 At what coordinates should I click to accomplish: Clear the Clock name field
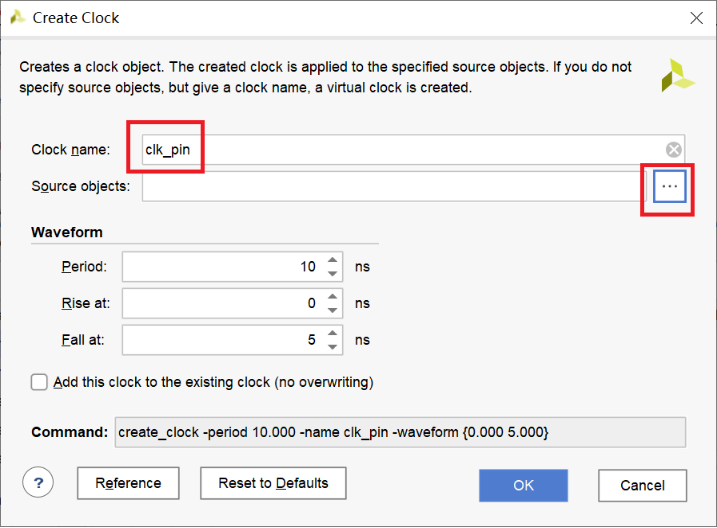pos(674,150)
